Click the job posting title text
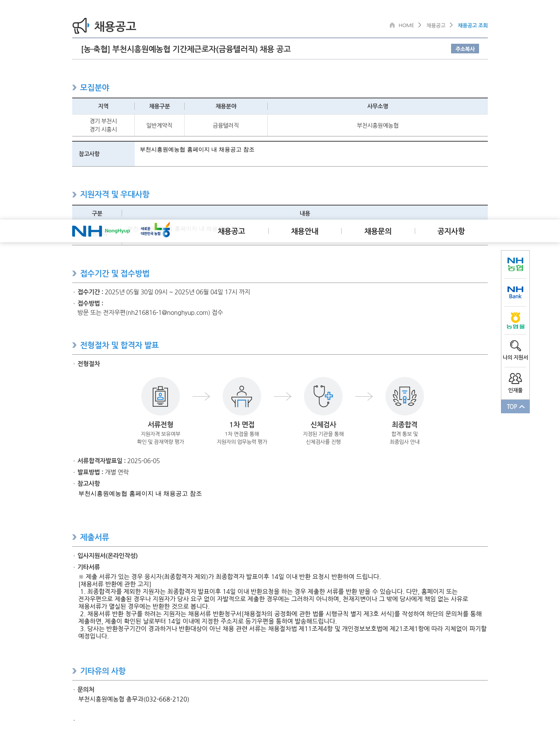 pos(186,49)
